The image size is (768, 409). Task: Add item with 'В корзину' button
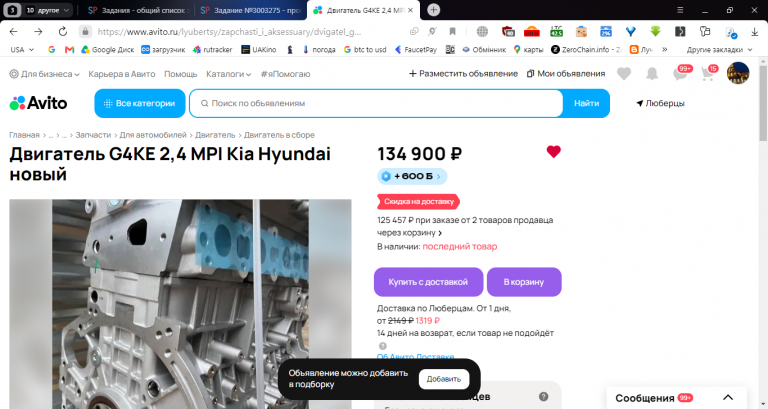524,282
